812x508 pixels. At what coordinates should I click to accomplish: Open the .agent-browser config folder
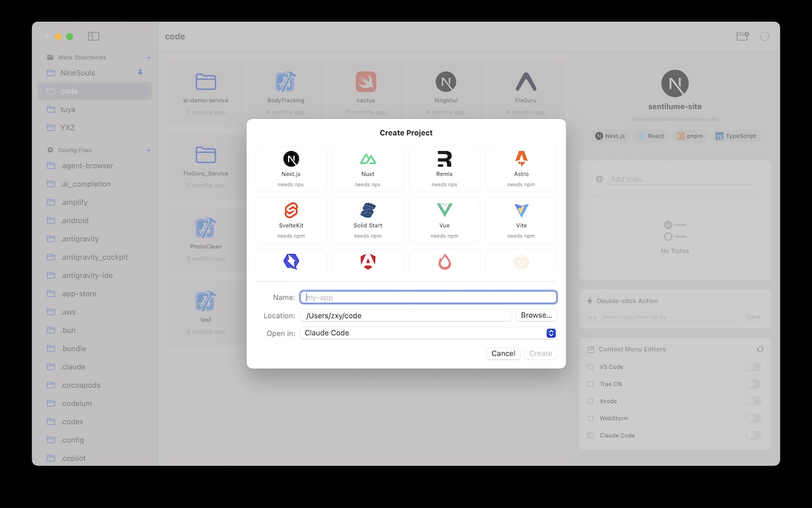pos(95,166)
